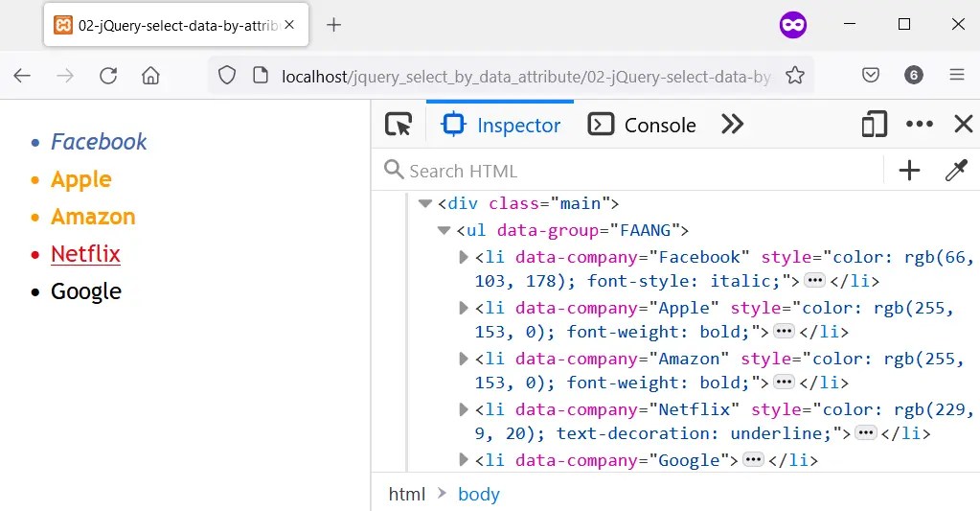The image size is (980, 511).
Task: Click the purple private browsing mask icon
Action: tap(792, 25)
